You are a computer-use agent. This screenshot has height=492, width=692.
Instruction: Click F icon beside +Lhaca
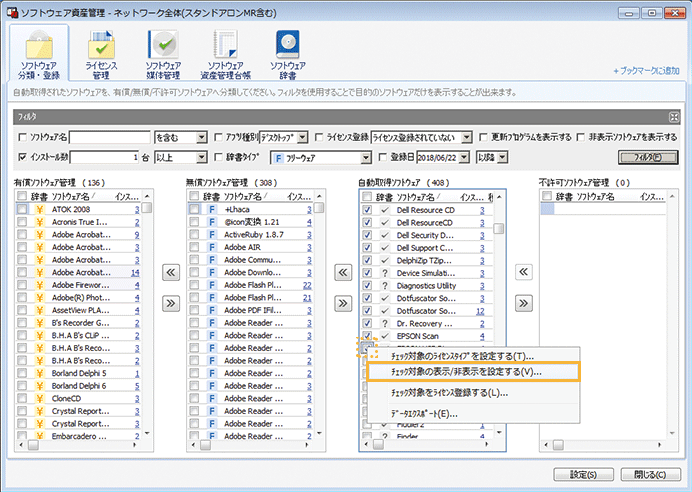pos(212,209)
